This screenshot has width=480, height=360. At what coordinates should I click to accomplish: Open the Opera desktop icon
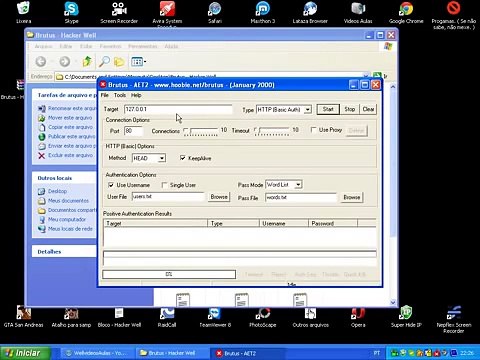click(x=358, y=317)
